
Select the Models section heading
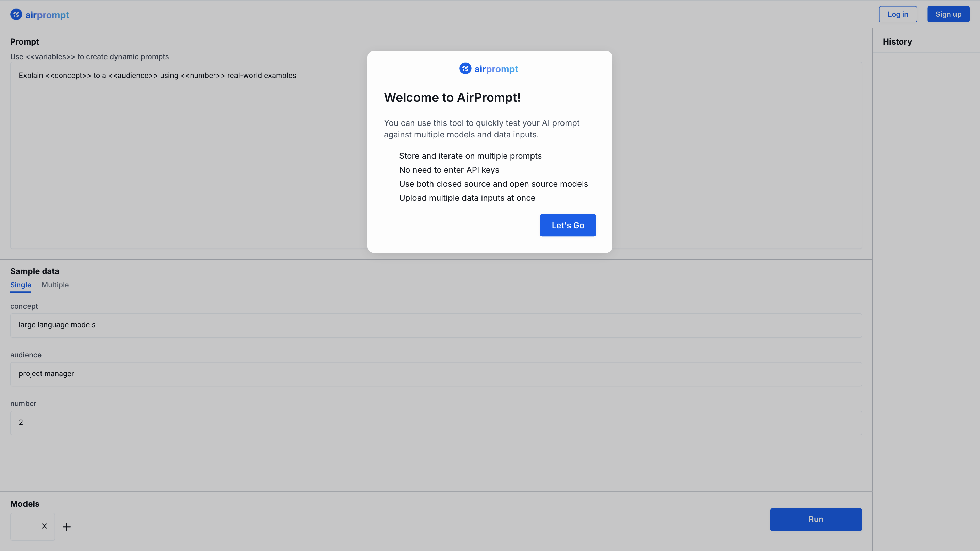pos(25,503)
